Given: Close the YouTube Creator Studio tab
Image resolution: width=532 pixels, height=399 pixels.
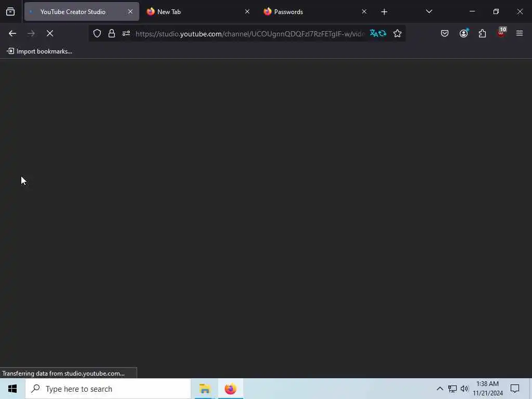Looking at the screenshot, I should coord(130,12).
